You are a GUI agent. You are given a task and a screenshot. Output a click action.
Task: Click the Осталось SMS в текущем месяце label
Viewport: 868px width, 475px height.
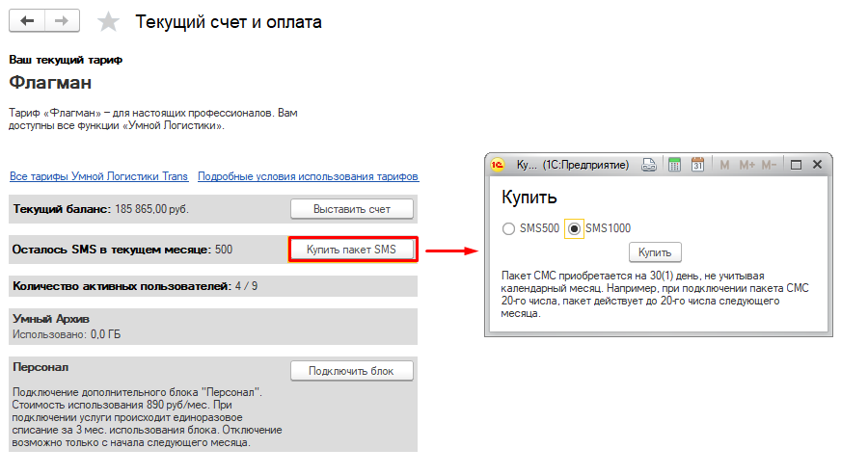111,250
